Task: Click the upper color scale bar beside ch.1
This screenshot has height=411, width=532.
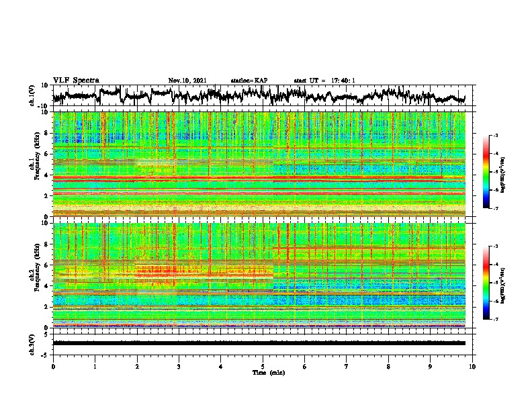Action: pos(486,172)
